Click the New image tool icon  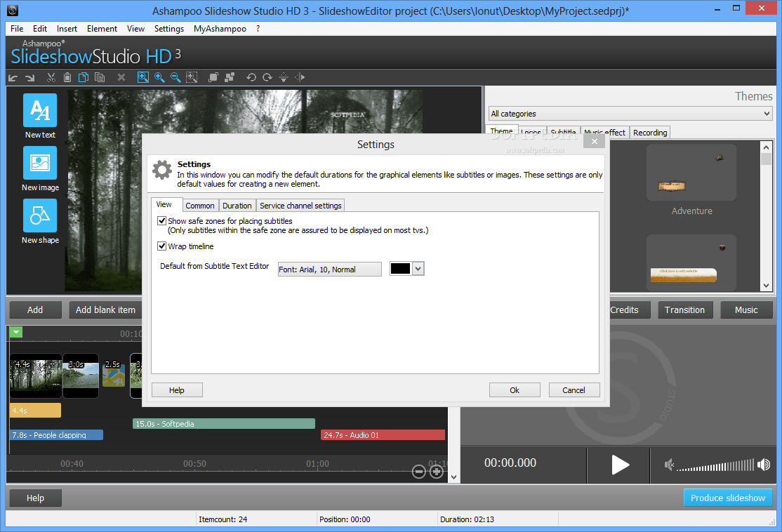pyautogui.click(x=40, y=163)
